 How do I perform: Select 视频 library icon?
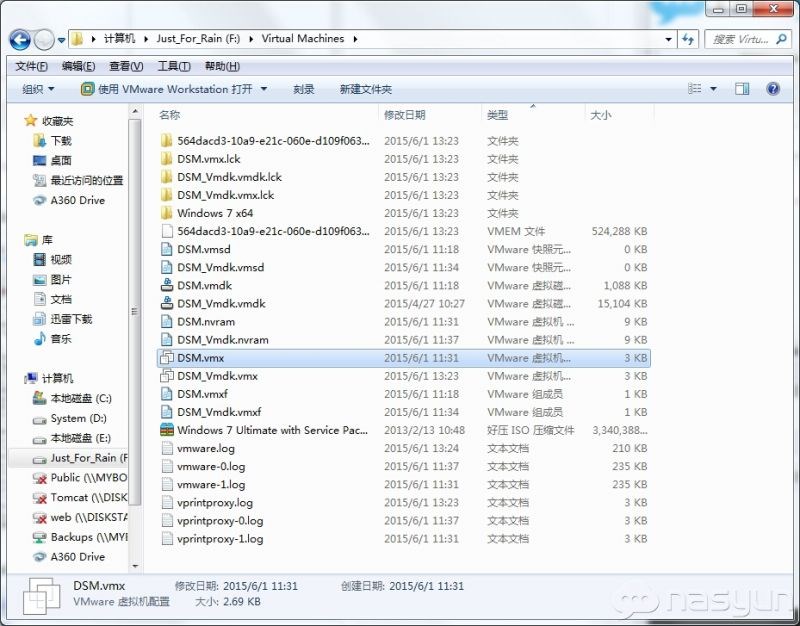pos(39,260)
